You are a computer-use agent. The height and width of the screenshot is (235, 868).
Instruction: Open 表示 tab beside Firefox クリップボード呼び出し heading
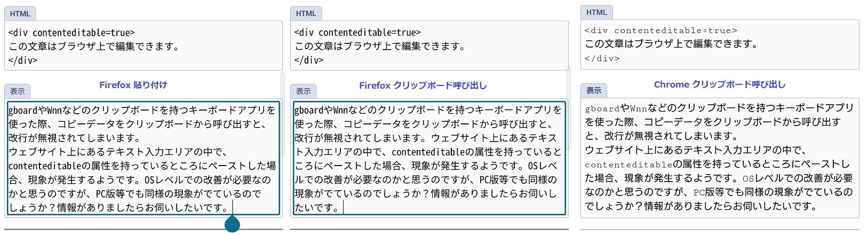click(304, 91)
